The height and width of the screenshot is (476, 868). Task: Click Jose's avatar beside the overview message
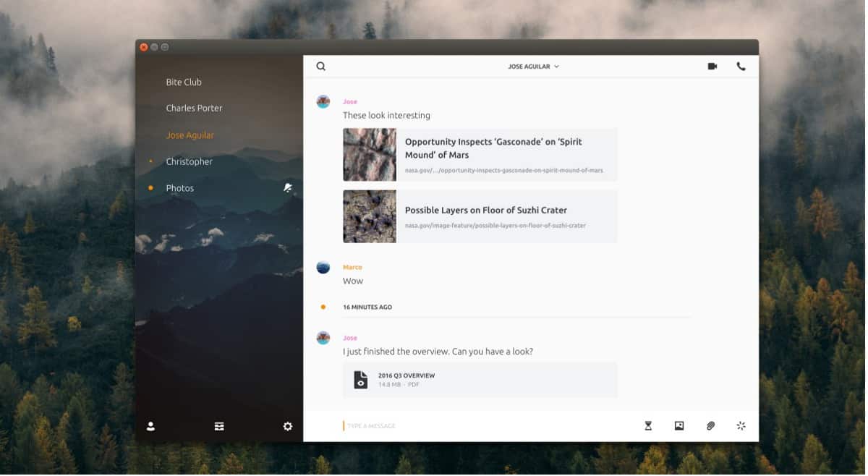(x=323, y=338)
